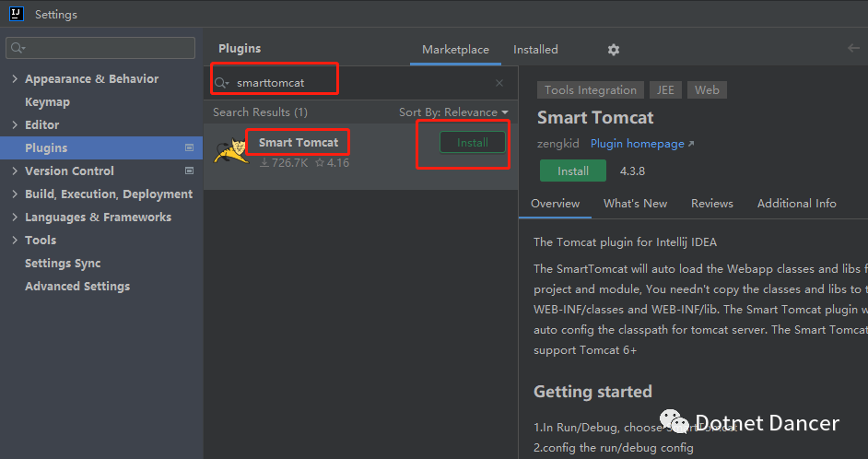Click the plugin search field containing smarttomcat
This screenshot has height=459, width=868.
click(360, 83)
